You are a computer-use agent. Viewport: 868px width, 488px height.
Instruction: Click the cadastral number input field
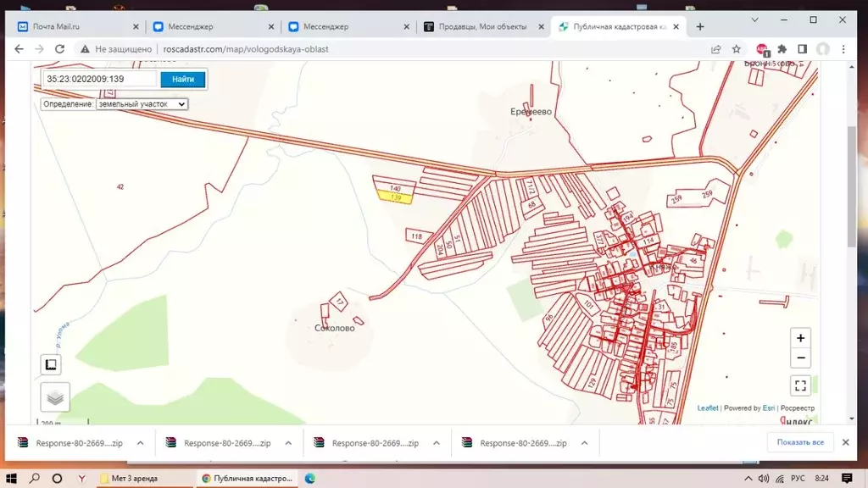100,79
